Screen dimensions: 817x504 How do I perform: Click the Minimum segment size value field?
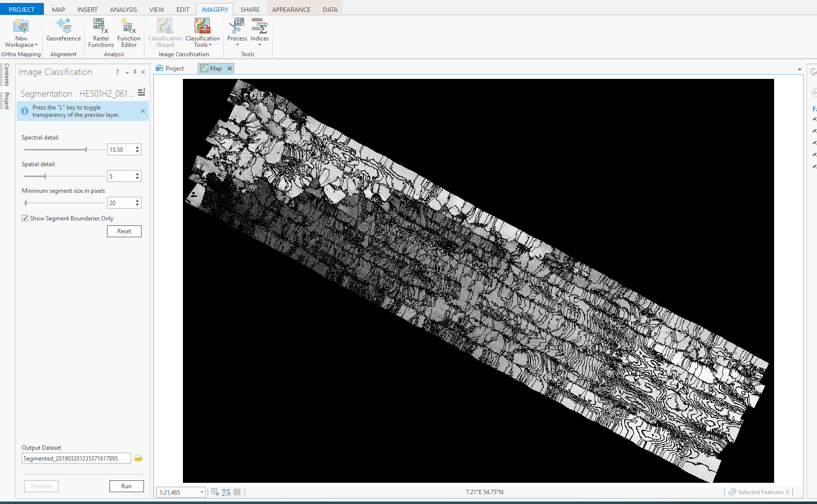(x=121, y=203)
